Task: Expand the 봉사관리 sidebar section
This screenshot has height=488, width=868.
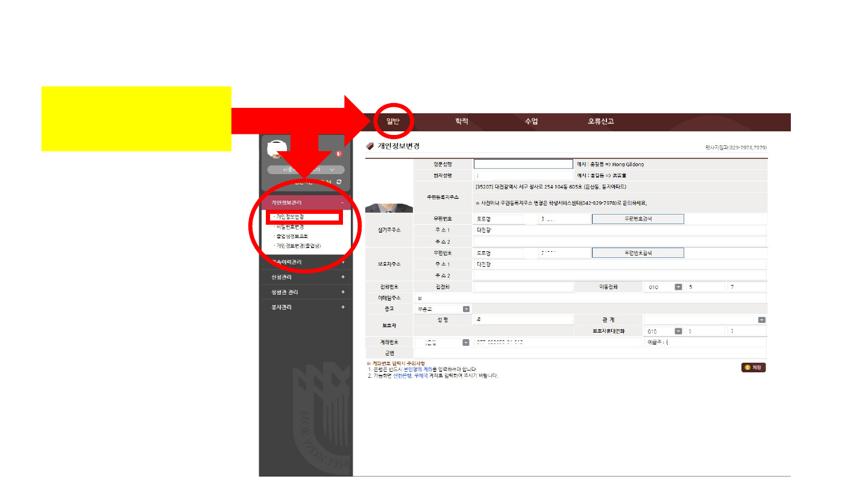Action: pos(342,307)
